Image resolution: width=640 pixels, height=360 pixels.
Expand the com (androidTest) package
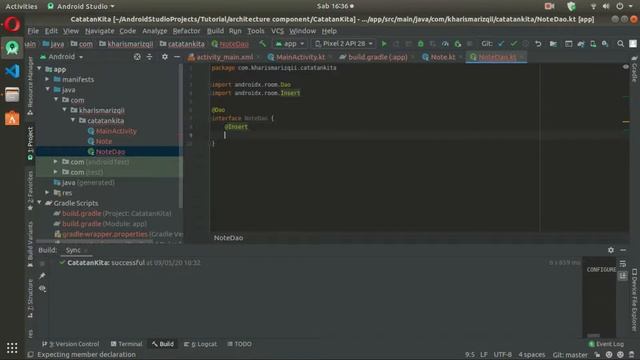click(x=56, y=162)
